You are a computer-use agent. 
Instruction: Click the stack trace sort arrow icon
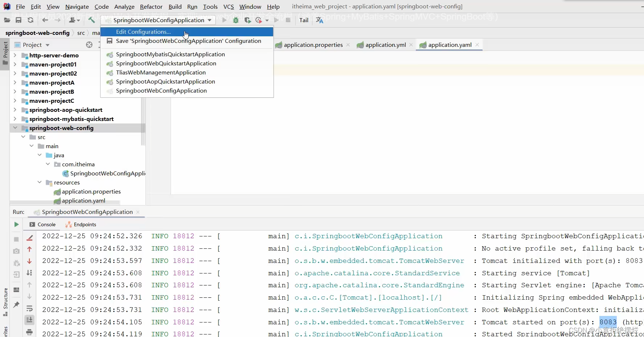click(x=30, y=273)
